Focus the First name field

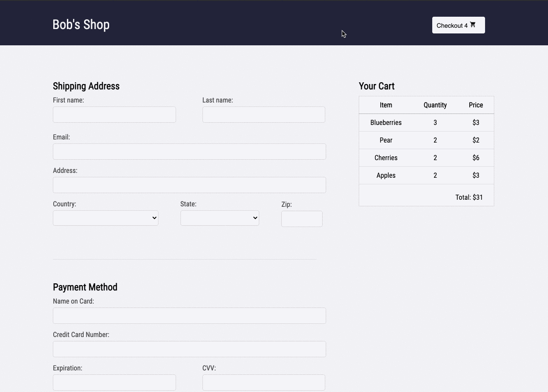click(x=114, y=115)
